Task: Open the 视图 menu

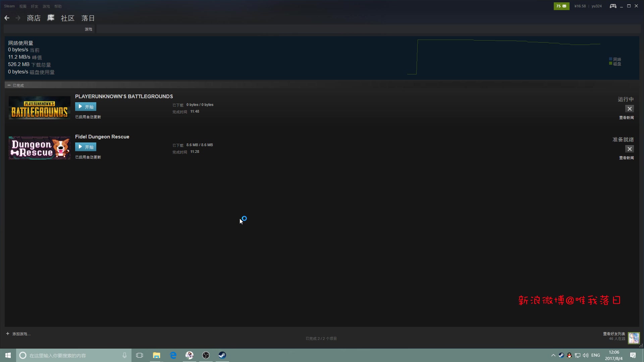Action: [23, 6]
